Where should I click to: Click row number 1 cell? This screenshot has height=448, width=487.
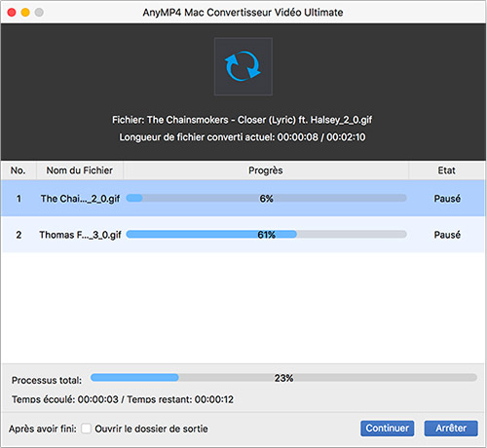pos(19,199)
